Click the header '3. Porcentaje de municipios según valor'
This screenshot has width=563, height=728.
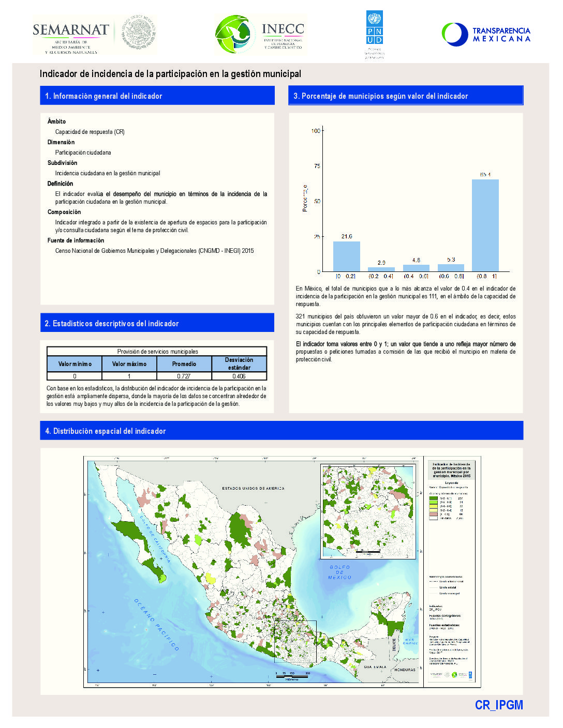406,96
